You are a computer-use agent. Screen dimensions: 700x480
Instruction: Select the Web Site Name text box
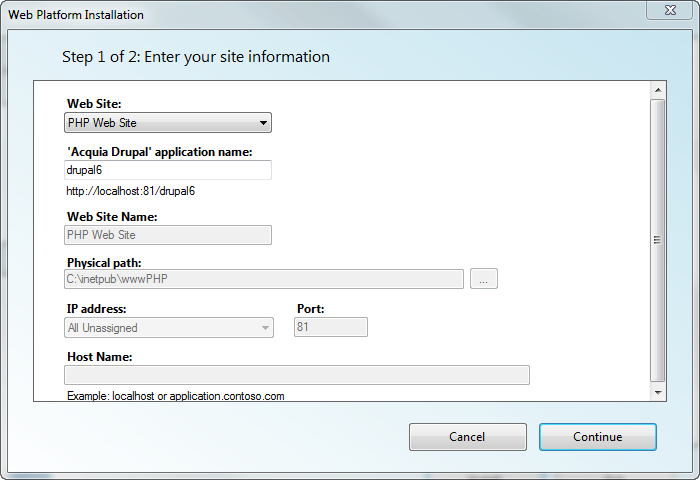point(168,235)
